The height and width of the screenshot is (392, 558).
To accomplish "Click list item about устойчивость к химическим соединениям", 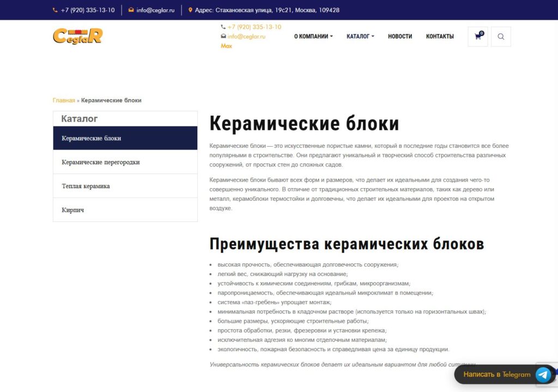I will click(x=314, y=284).
